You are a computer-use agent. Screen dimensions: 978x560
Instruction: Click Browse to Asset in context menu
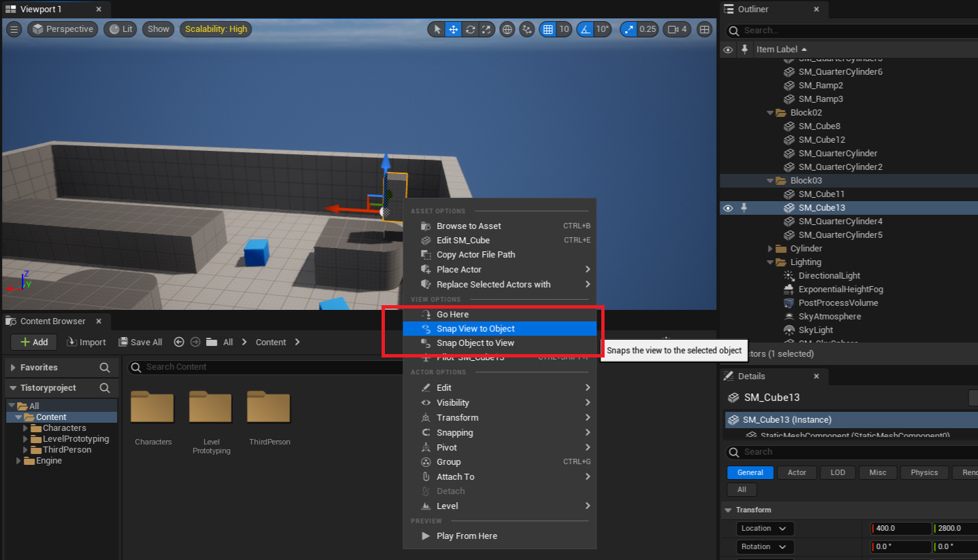coord(499,226)
